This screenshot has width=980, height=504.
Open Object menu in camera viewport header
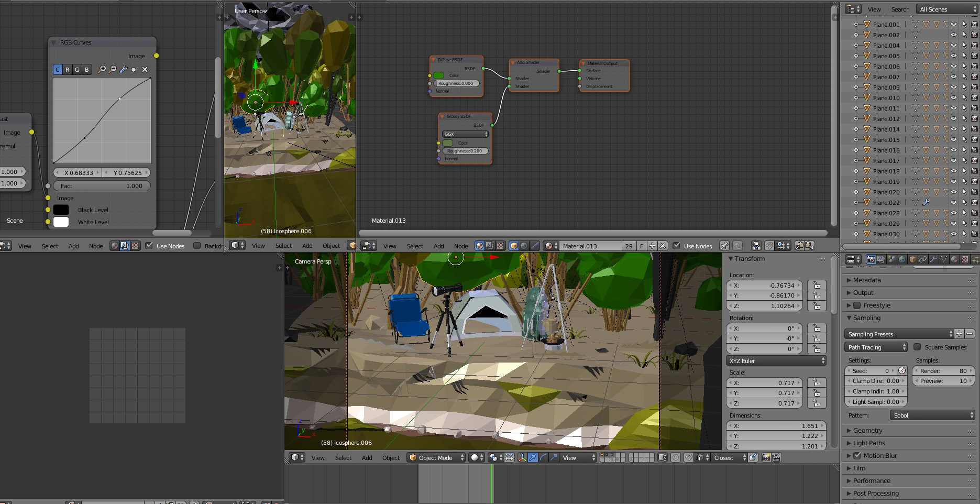(x=391, y=457)
